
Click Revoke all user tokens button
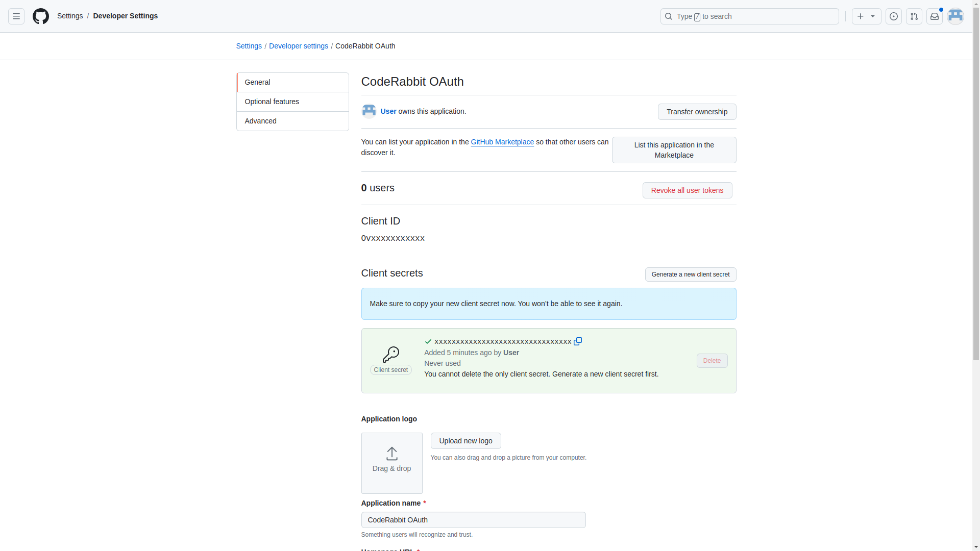click(x=687, y=190)
